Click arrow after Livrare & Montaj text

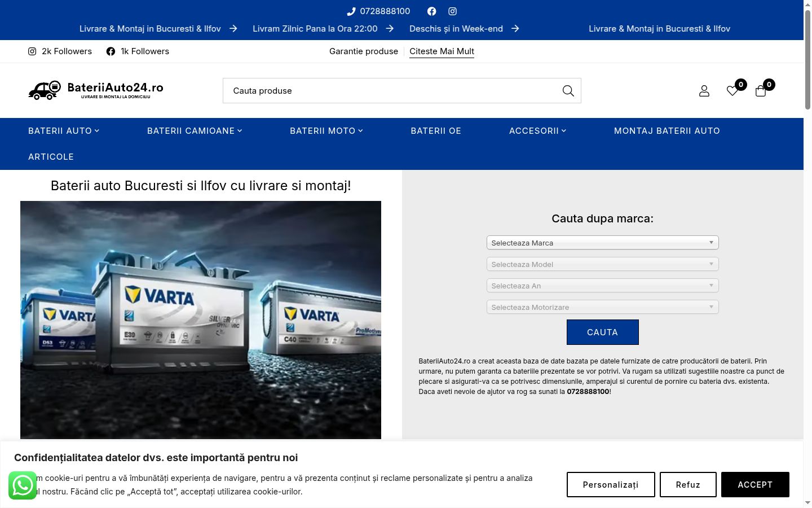click(233, 29)
